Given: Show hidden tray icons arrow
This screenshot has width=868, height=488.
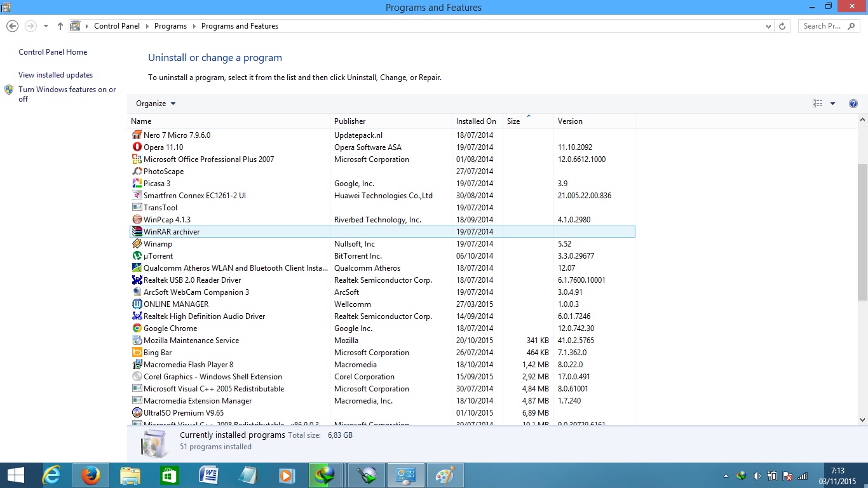Looking at the screenshot, I should pyautogui.click(x=726, y=476).
